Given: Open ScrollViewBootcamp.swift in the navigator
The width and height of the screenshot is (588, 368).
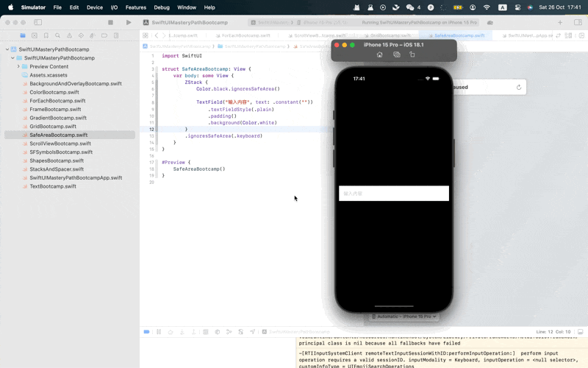Looking at the screenshot, I should coord(60,144).
